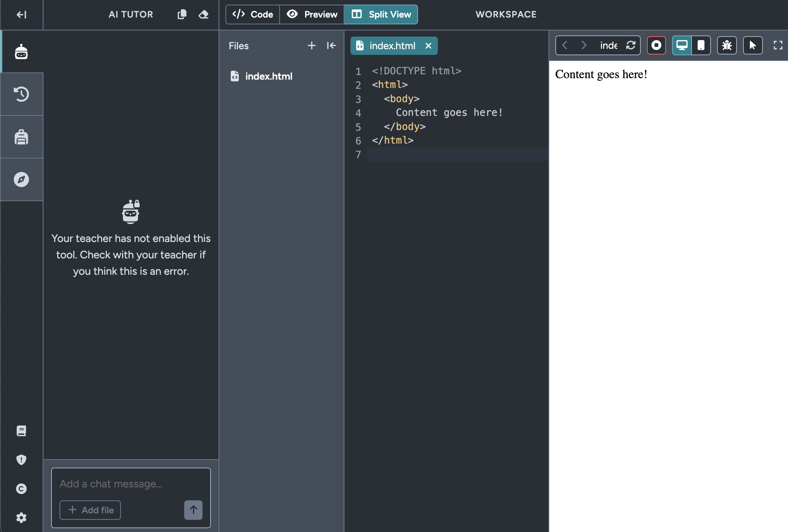Refresh the preview pane

pos(630,45)
